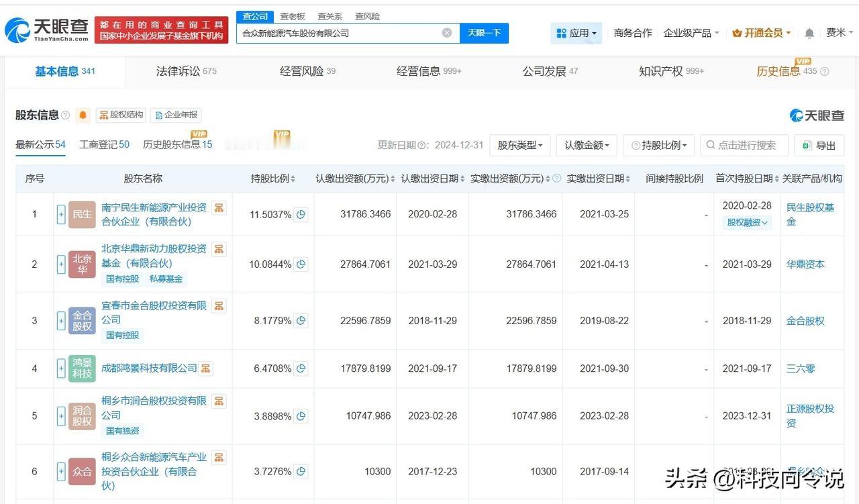This screenshot has height=504, width=859.
Task: Switch to the 经营信息 tab
Action: tap(429, 71)
